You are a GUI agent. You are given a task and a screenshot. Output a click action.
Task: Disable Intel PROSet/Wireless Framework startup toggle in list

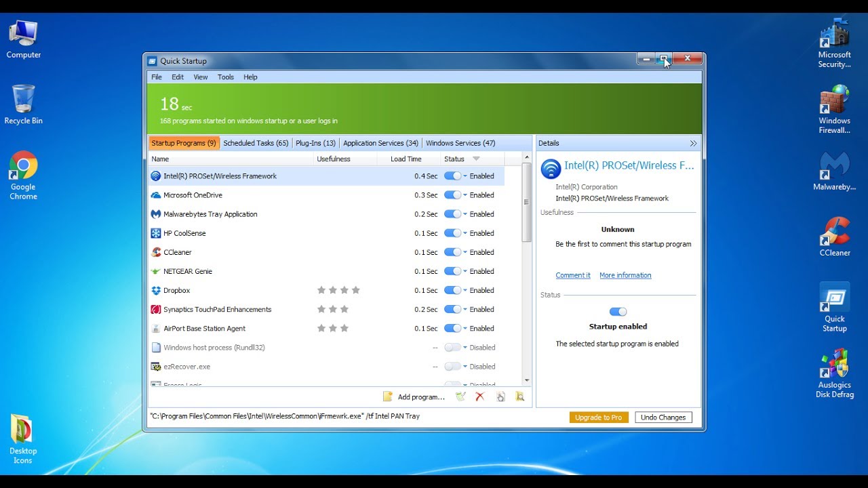[452, 176]
